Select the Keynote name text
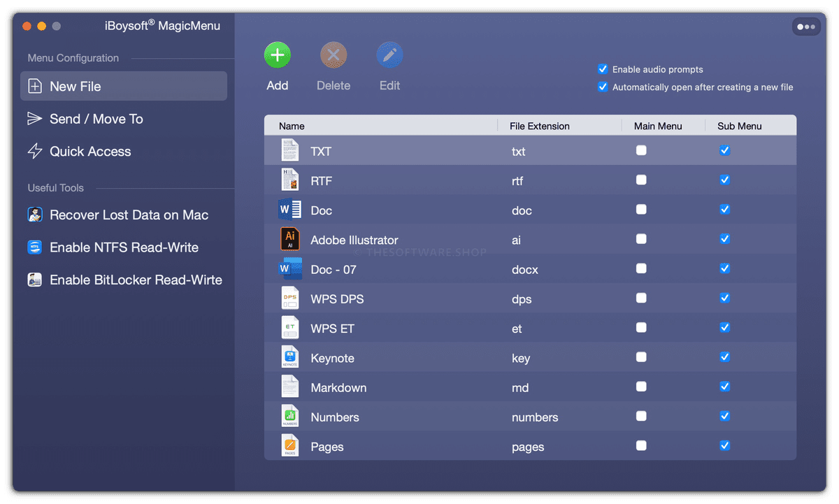Screen dimensions: 839x504 pos(332,358)
